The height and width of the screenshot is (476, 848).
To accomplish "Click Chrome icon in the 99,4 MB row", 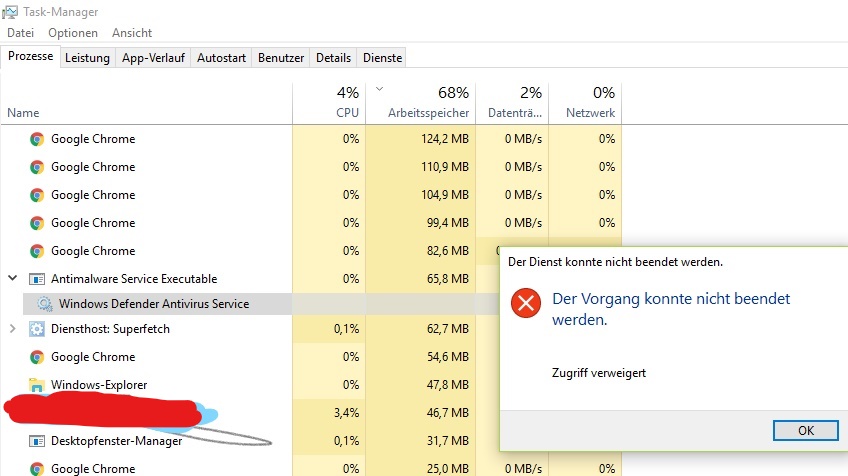I will (x=37, y=223).
